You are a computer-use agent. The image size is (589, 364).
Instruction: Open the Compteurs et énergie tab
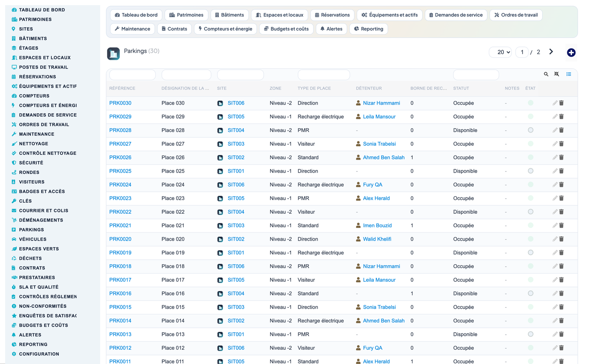pyautogui.click(x=225, y=29)
